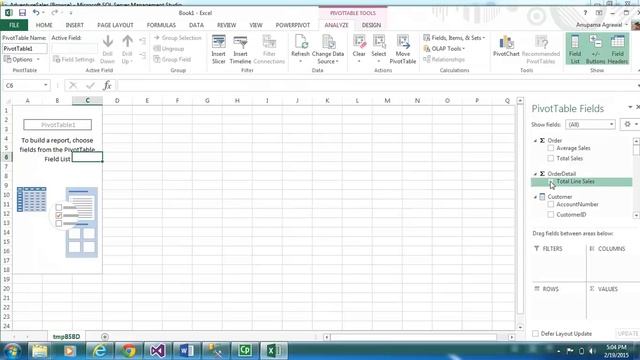Open Visual Studio from taskbar
Viewport: 640px width, 360px height.
pos(158,351)
